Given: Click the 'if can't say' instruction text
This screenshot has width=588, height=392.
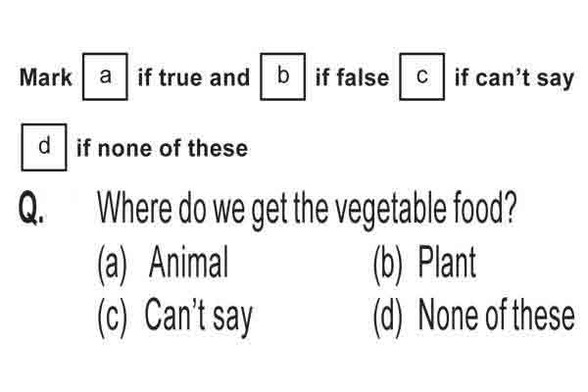Looking at the screenshot, I should 514,78.
